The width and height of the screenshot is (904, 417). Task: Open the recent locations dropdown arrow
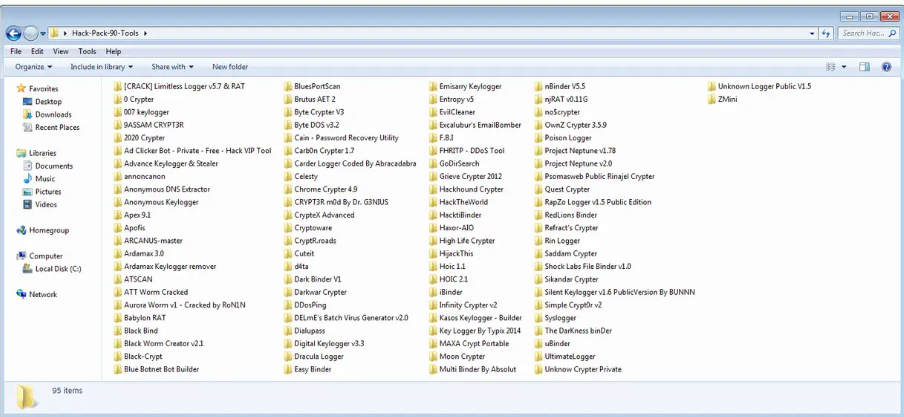click(x=43, y=33)
